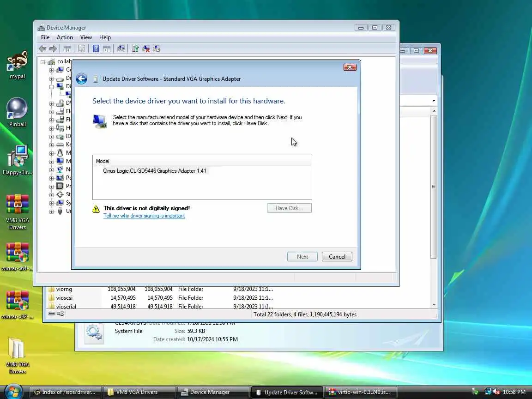Open the View menu in Device Manager
The width and height of the screenshot is (532, 399).
(86, 37)
